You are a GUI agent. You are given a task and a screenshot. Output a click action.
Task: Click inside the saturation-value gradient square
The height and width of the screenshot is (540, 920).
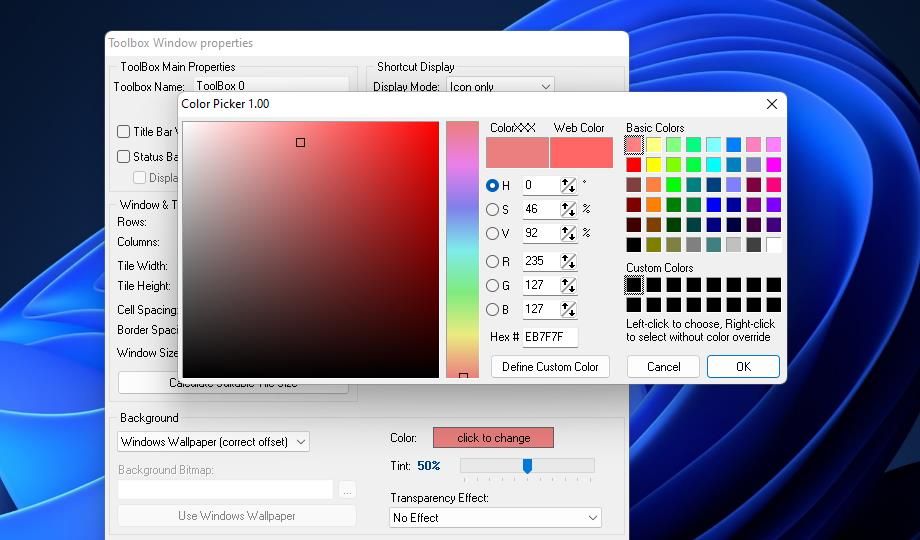pos(310,249)
